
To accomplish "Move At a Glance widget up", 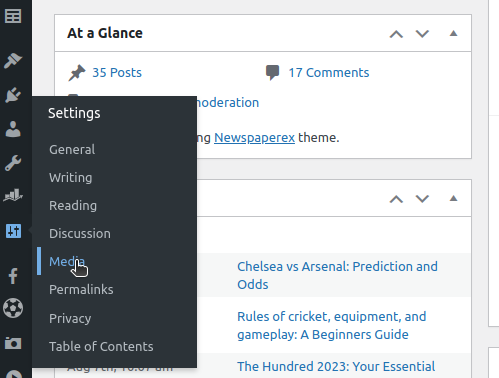I will pyautogui.click(x=396, y=34).
